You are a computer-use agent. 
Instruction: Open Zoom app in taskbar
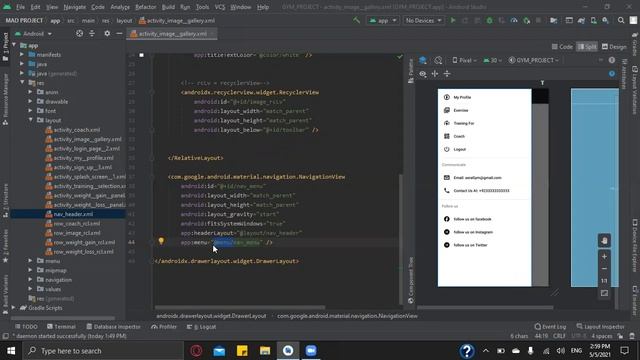coord(311,351)
